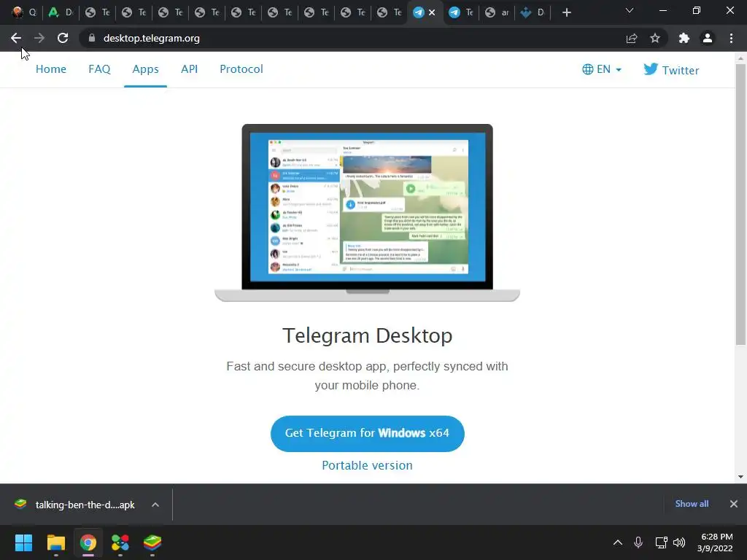Click the scrollbar up arrow
This screenshot has height=560, width=747.
click(740, 58)
